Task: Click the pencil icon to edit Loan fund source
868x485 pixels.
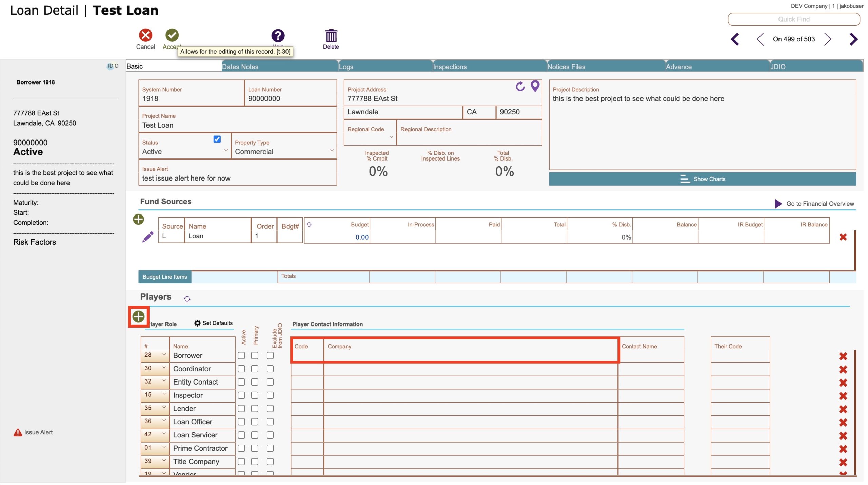Action: click(148, 237)
